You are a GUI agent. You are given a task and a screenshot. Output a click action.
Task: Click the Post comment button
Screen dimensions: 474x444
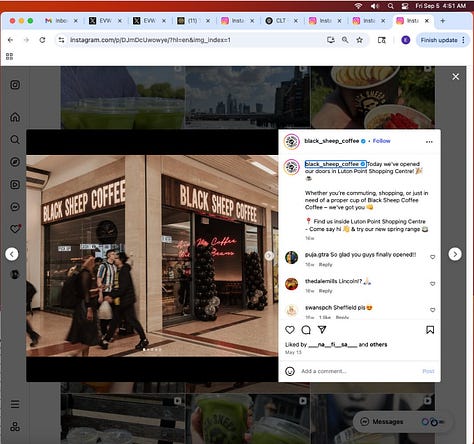tap(428, 371)
